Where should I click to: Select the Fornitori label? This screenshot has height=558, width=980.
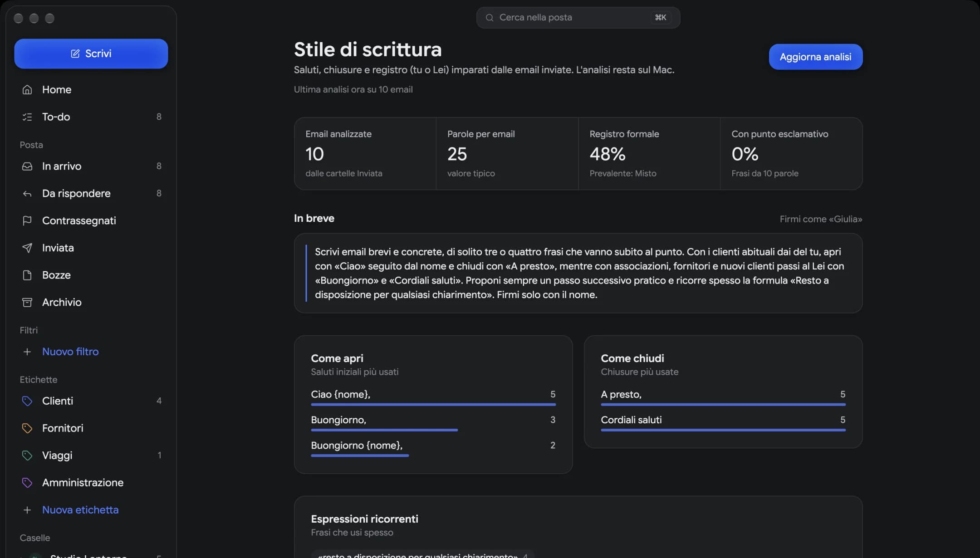[91, 428]
